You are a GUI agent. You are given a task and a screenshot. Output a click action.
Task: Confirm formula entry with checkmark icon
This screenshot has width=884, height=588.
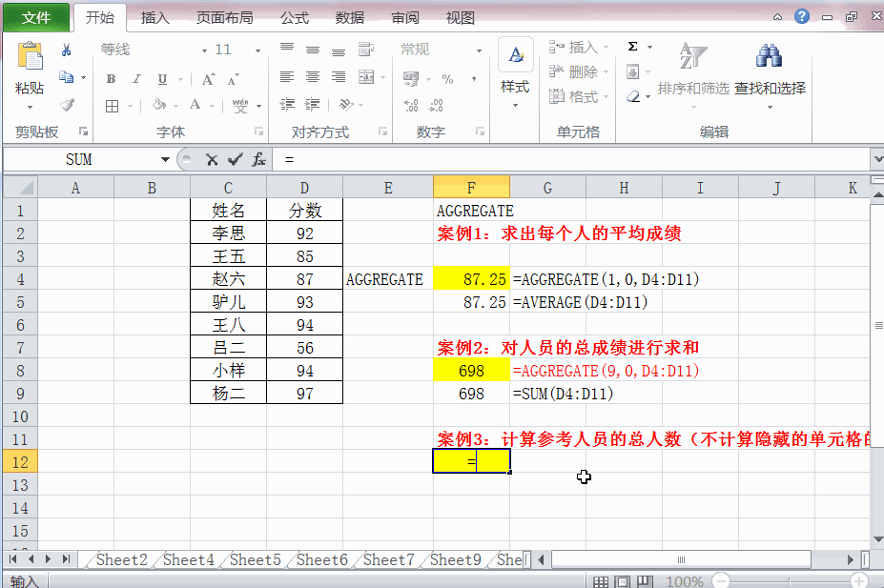(236, 160)
